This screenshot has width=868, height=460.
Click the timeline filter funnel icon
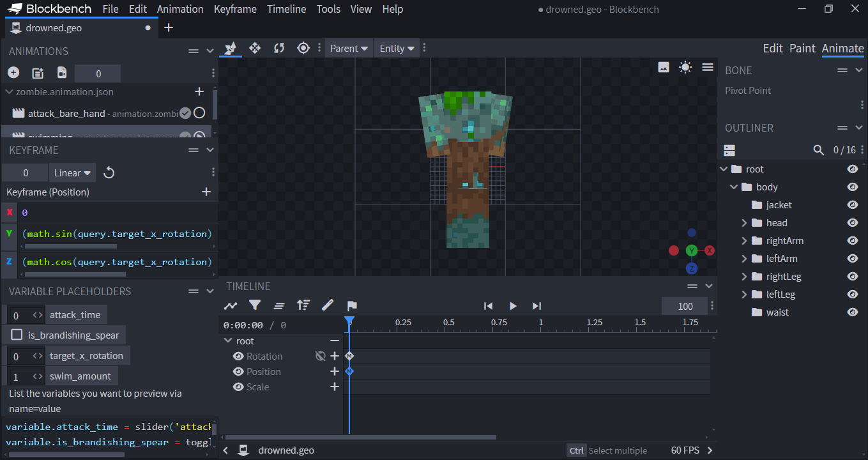coord(255,305)
